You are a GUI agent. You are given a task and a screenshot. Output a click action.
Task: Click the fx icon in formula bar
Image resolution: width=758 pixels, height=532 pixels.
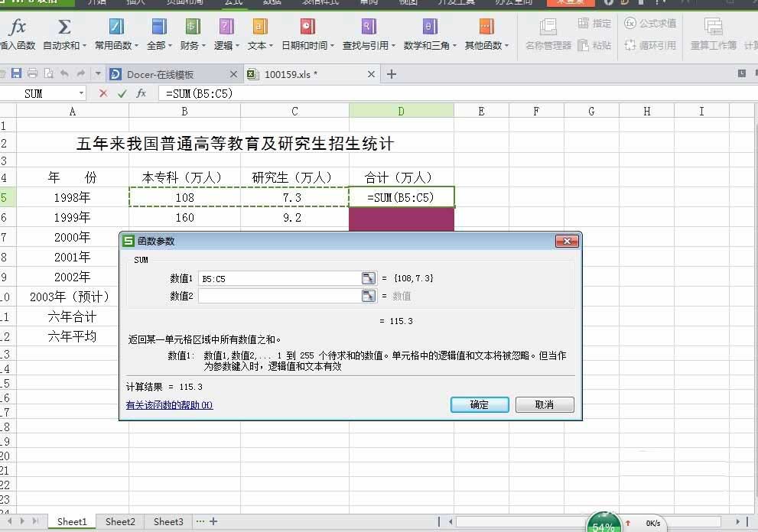click(141, 93)
